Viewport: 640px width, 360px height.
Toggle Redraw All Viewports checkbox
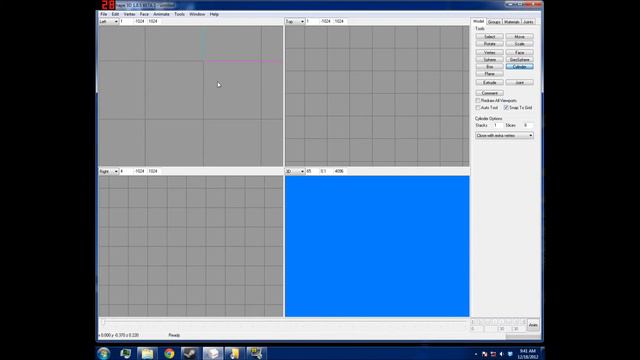[x=478, y=100]
